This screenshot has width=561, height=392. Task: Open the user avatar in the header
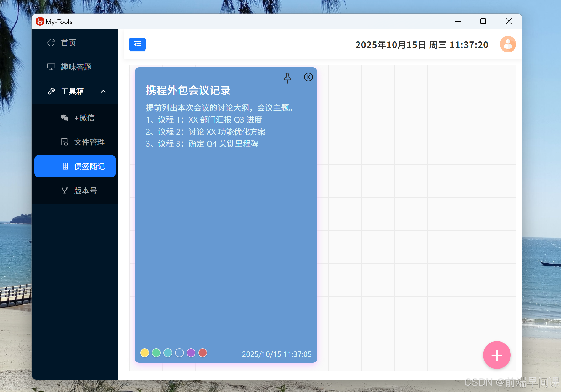508,44
